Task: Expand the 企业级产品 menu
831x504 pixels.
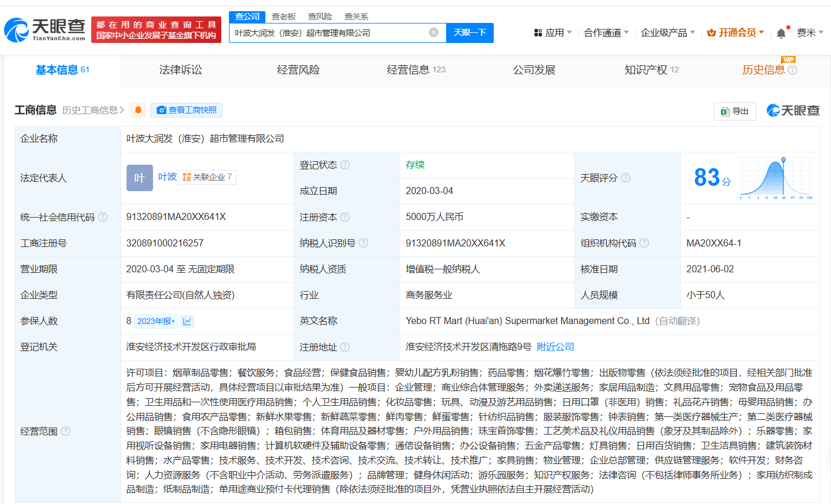Action: 668,33
